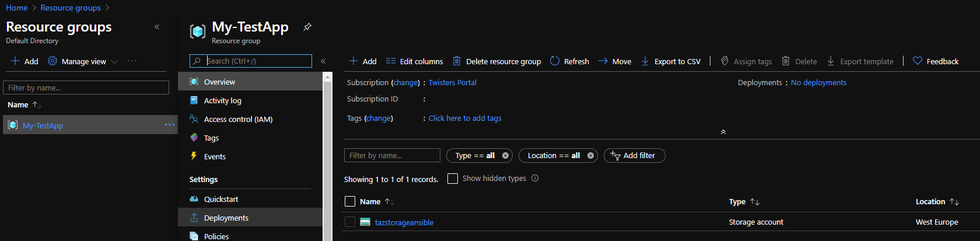Image resolution: width=980 pixels, height=241 pixels.
Task: Click Export to CSV download icon
Action: coord(645,61)
